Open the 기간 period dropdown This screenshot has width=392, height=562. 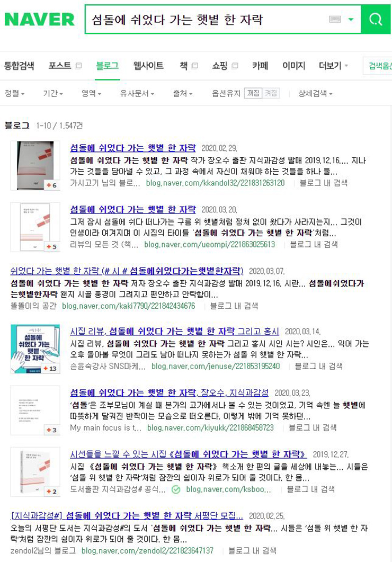pyautogui.click(x=52, y=94)
